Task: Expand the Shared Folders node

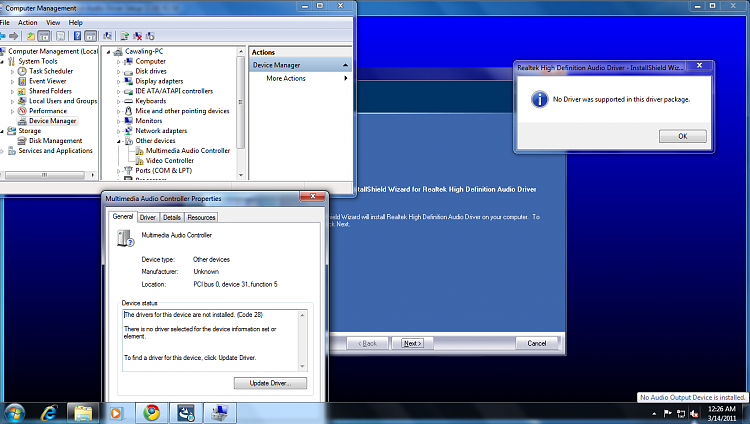Action: pyautogui.click(x=12, y=91)
